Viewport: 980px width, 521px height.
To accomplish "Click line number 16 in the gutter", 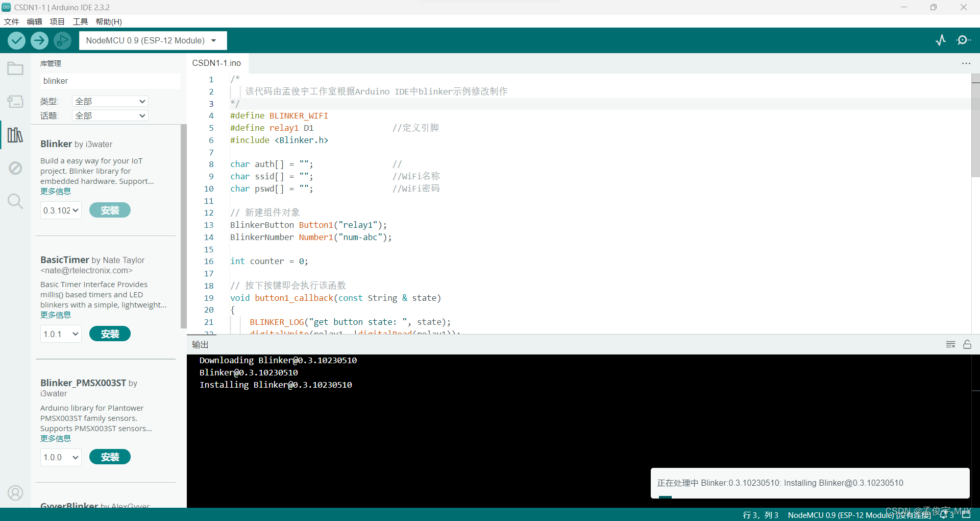I will coord(209,261).
